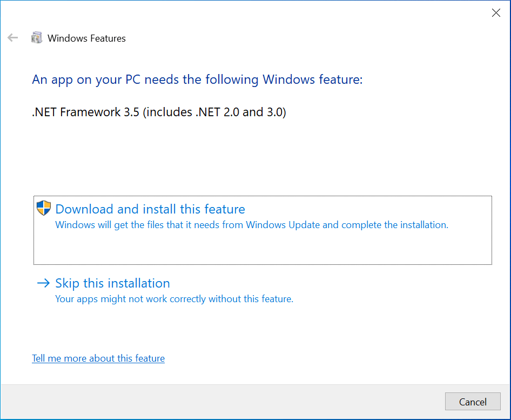This screenshot has width=511, height=420.
Task: Activate the download-from-Windows-Update choice
Action: point(150,209)
